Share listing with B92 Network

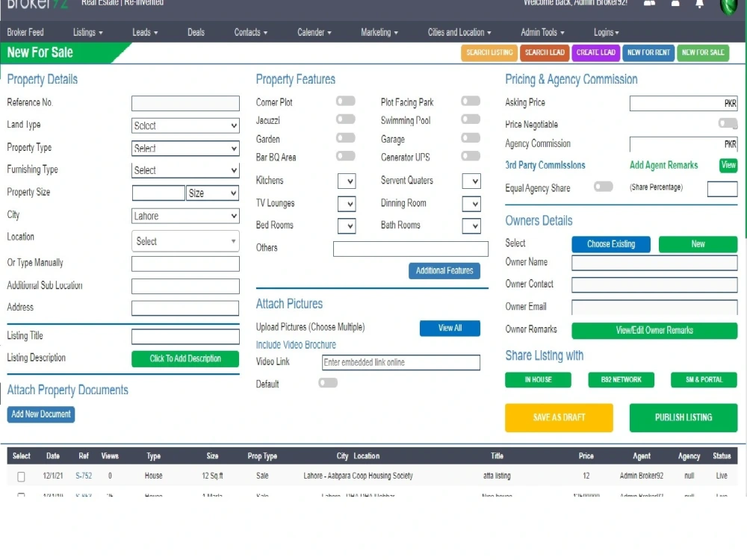coord(622,379)
